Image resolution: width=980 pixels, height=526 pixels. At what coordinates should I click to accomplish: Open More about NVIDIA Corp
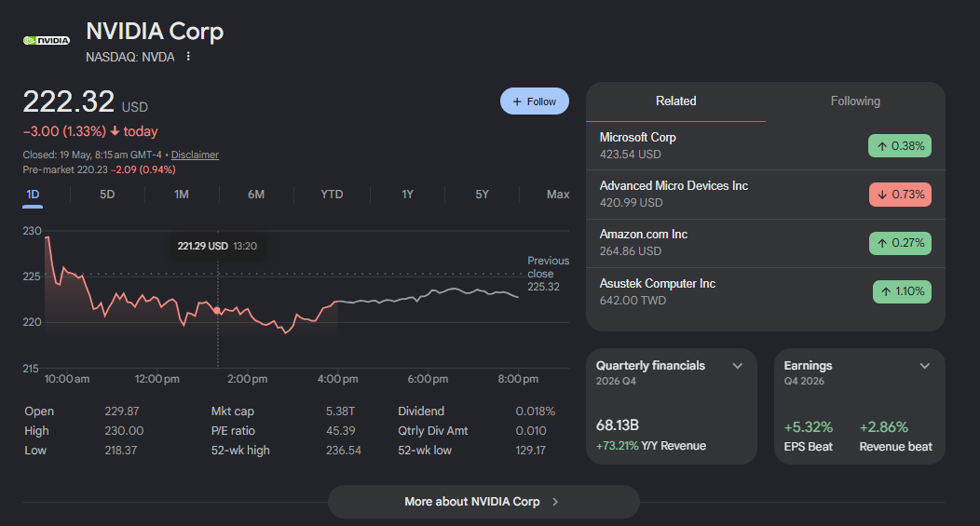pos(483,502)
